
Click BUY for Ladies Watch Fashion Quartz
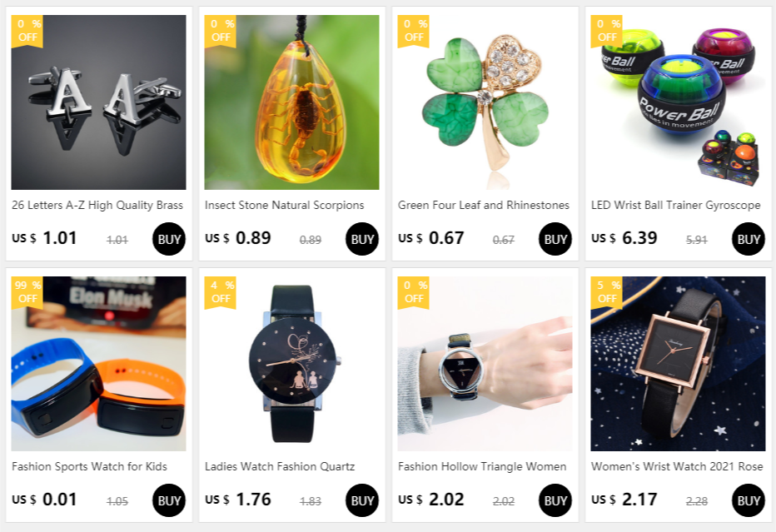click(361, 500)
